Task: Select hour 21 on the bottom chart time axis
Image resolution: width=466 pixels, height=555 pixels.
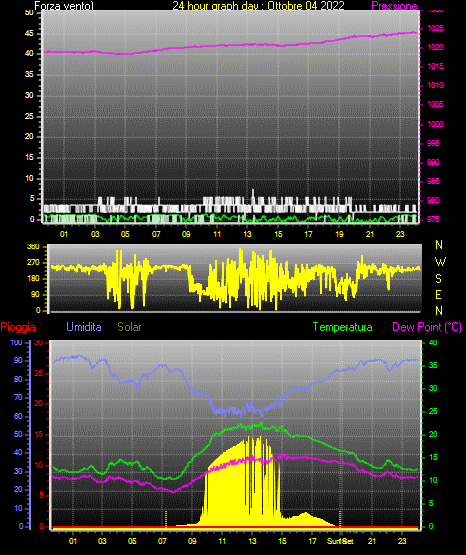Action: 372,541
